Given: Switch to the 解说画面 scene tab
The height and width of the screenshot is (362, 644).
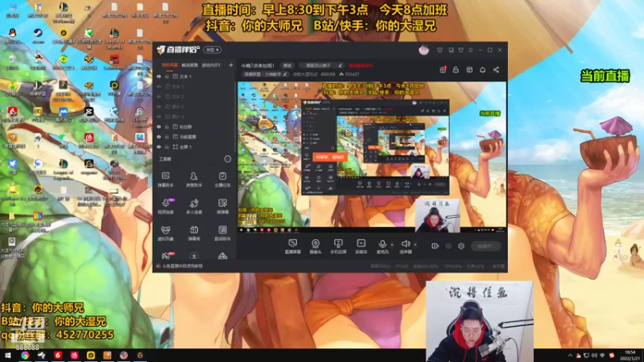Looking at the screenshot, I should [x=190, y=65].
